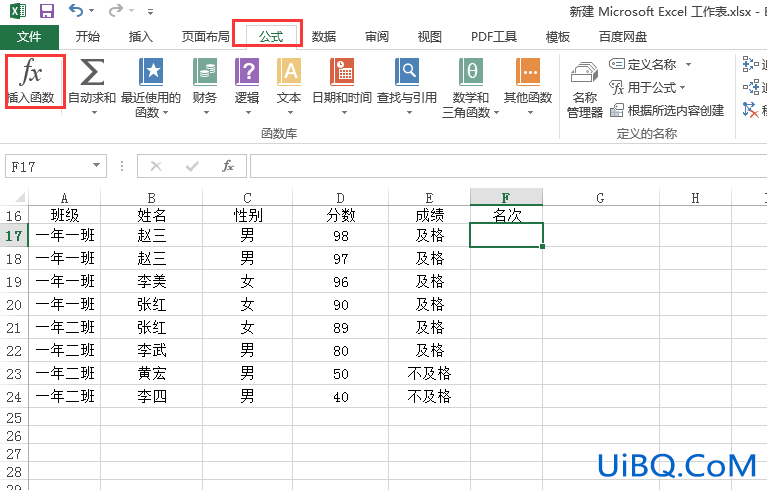Click the select-all corner triangle
The height and width of the screenshot is (490, 767).
[20, 198]
